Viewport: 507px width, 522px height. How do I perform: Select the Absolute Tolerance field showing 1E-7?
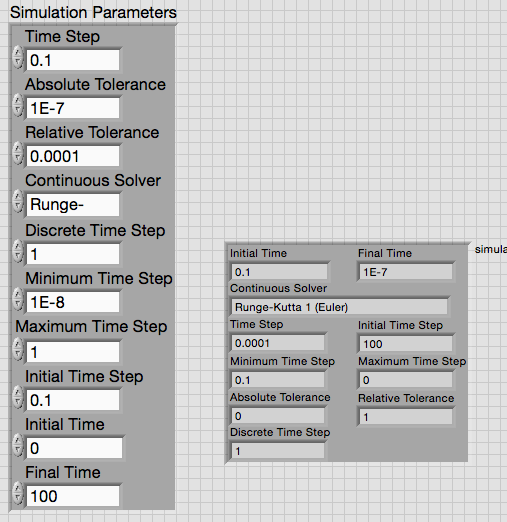coord(73,108)
